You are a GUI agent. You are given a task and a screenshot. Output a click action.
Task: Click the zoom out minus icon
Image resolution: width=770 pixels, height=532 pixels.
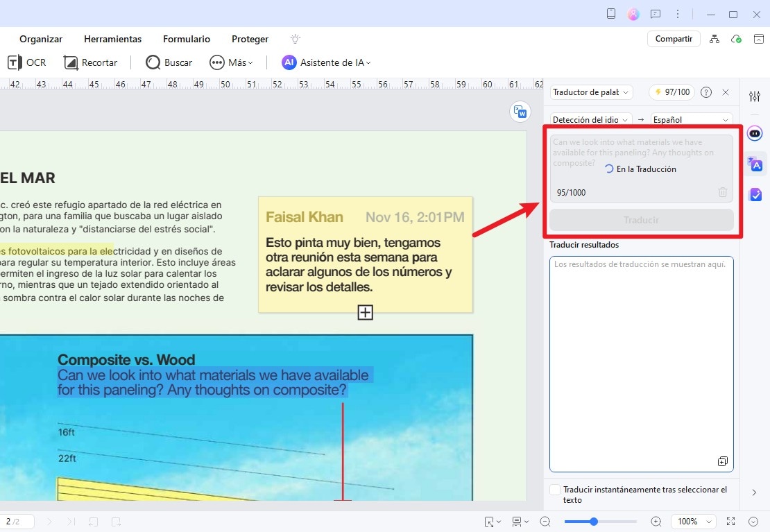(545, 522)
